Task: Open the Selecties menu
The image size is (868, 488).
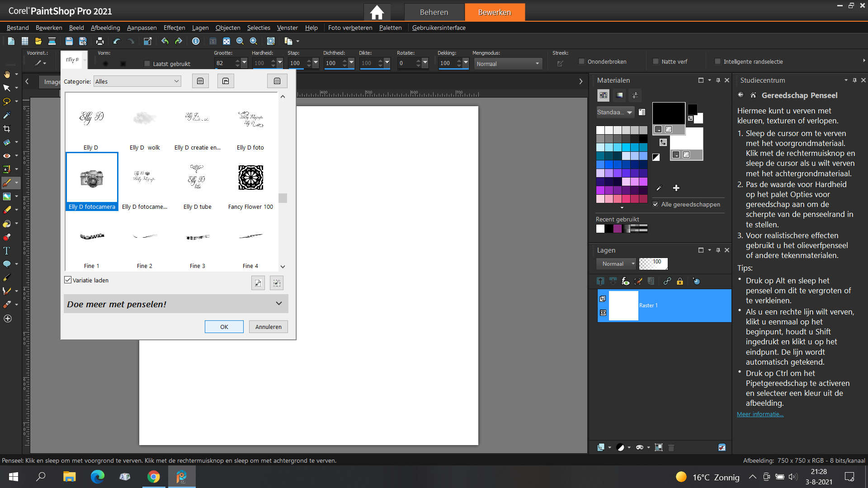Action: click(x=259, y=28)
